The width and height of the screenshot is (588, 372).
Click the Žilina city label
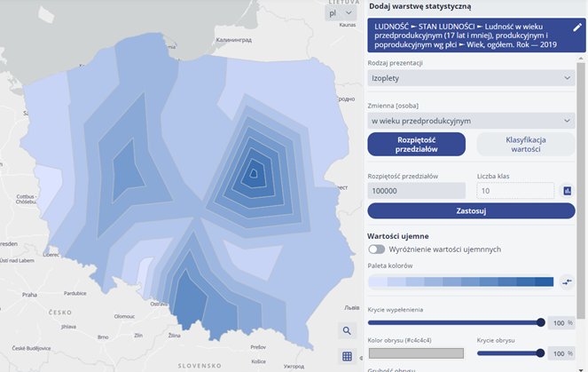pos(175,336)
